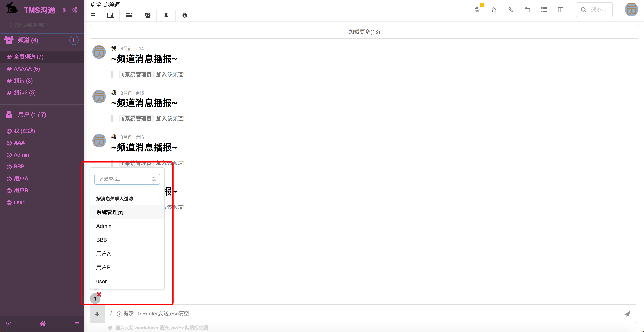Open chat with @ BBB in sidebar
This screenshot has width=644, height=332.
42,167
